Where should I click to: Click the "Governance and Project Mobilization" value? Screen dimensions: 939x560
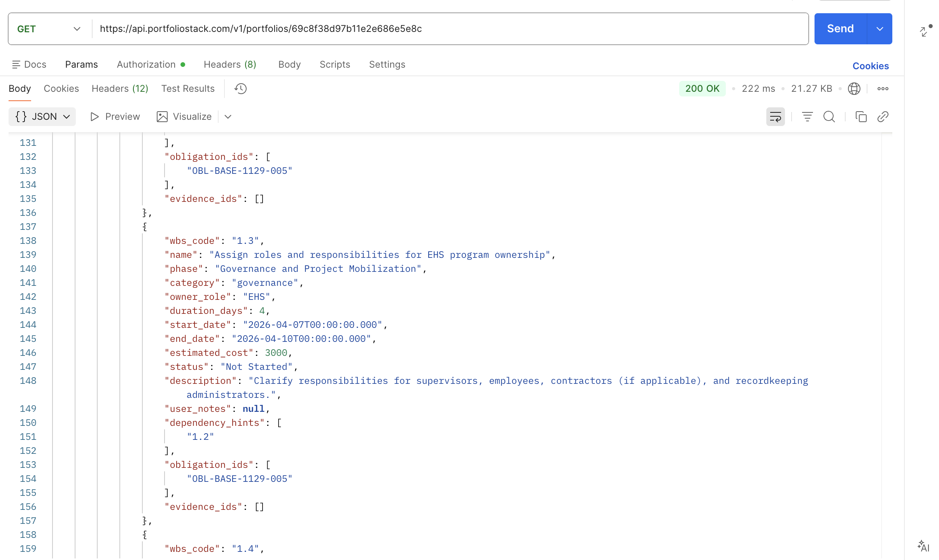pos(318,269)
